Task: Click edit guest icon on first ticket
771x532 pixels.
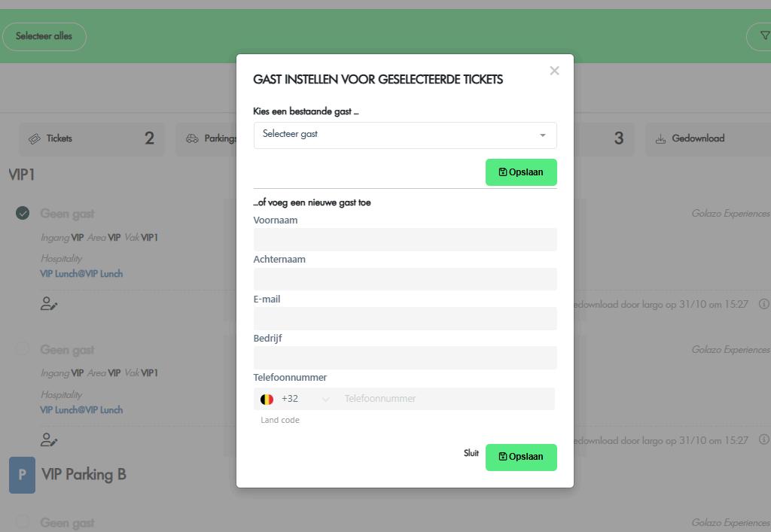Action: coord(49,304)
